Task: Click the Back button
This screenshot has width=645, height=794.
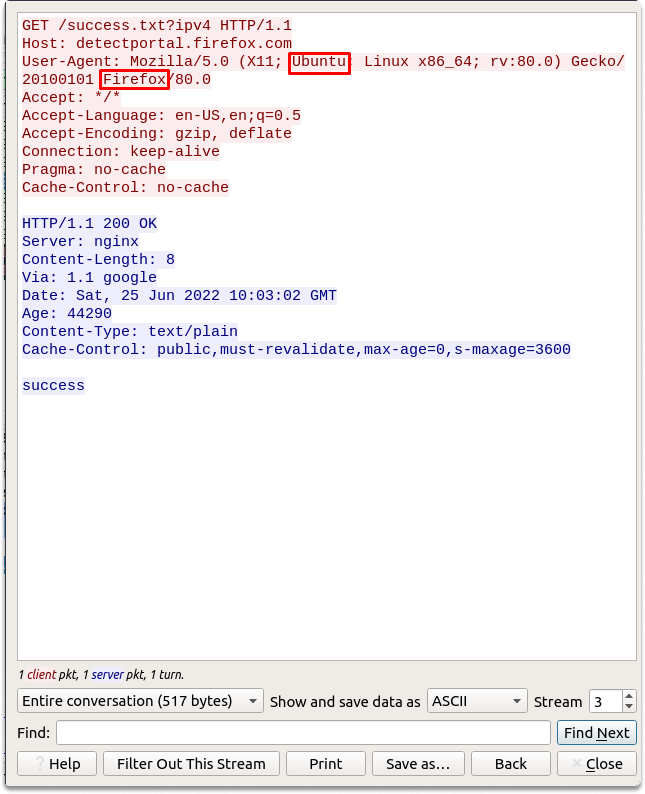Action: (510, 763)
